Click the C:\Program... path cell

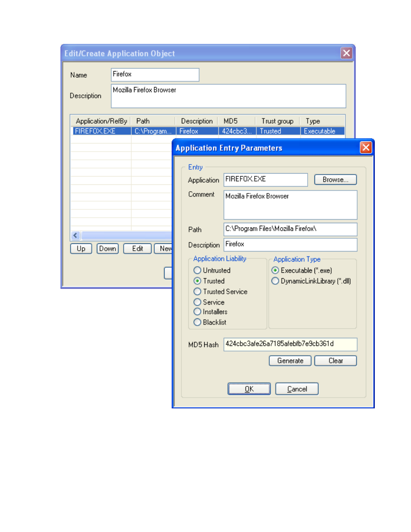click(153, 131)
